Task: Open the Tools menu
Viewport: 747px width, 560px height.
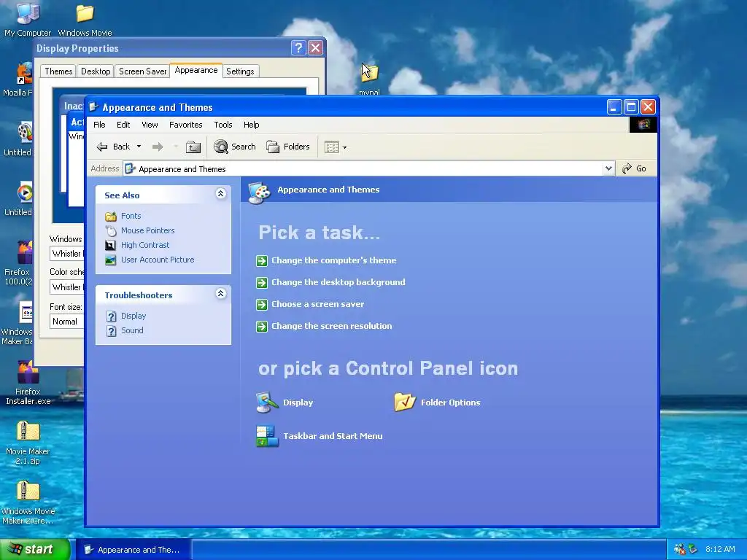Action: (x=223, y=125)
